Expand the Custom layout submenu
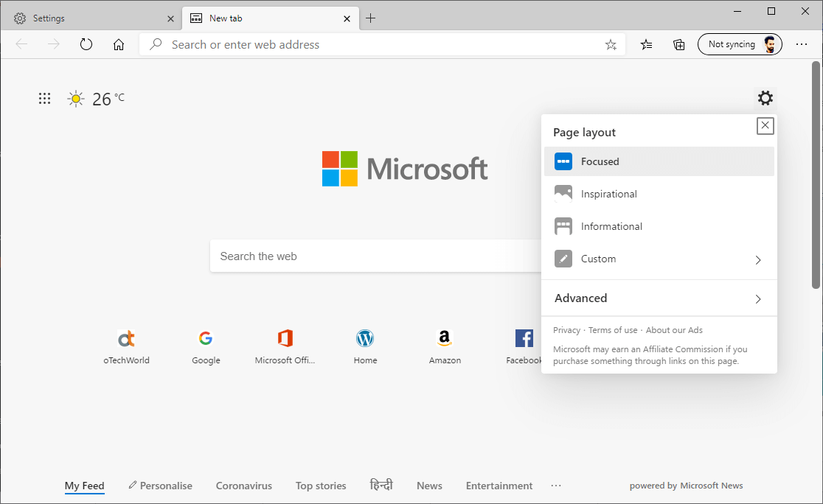The height and width of the screenshot is (504, 823). 659,259
